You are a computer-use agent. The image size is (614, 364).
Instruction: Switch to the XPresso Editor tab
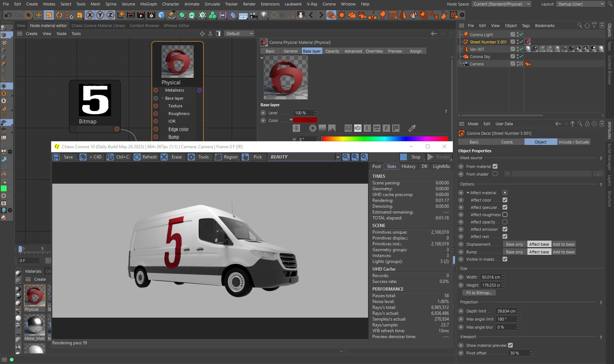176,26
